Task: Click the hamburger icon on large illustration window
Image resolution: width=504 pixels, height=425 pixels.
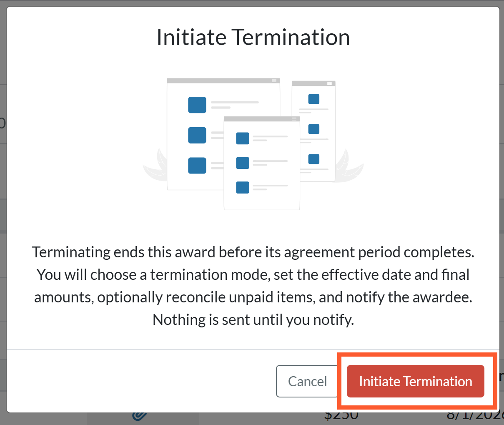Action: (274, 81)
